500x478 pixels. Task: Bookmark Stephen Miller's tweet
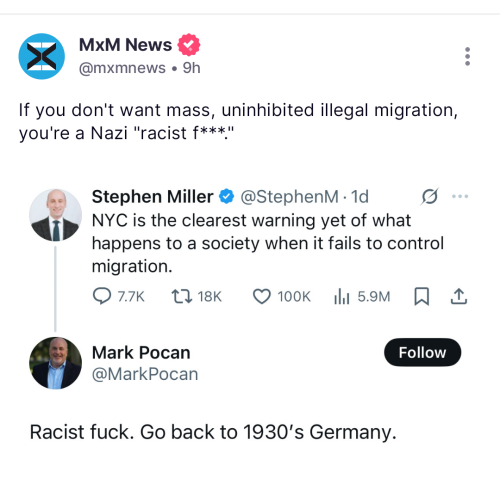[422, 296]
